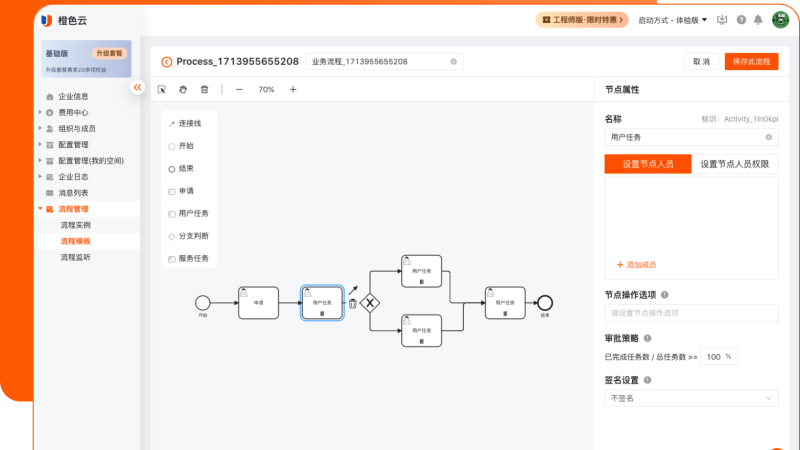Click the 70% zoom level text
Viewport: 800px width, 450px height.
(x=266, y=89)
